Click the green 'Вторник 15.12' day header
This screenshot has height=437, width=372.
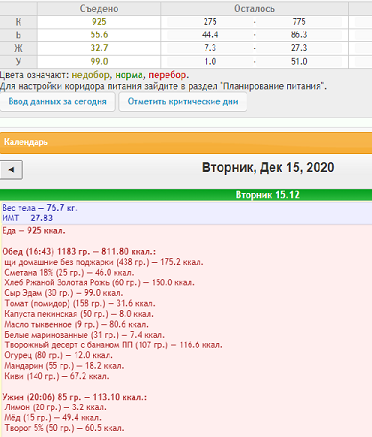coord(186,195)
